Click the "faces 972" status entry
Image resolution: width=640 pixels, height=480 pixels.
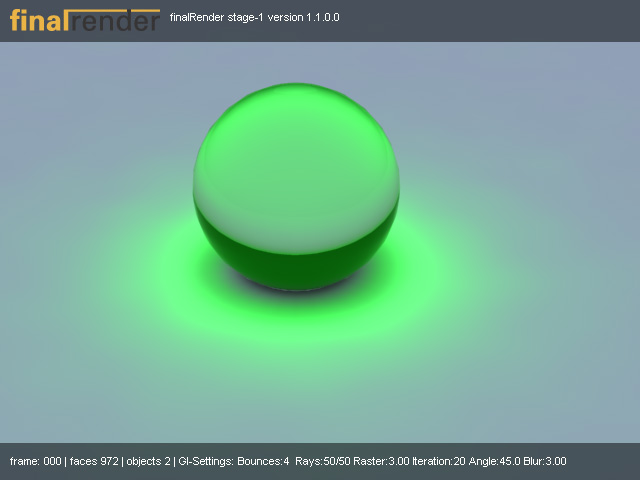coord(94,461)
